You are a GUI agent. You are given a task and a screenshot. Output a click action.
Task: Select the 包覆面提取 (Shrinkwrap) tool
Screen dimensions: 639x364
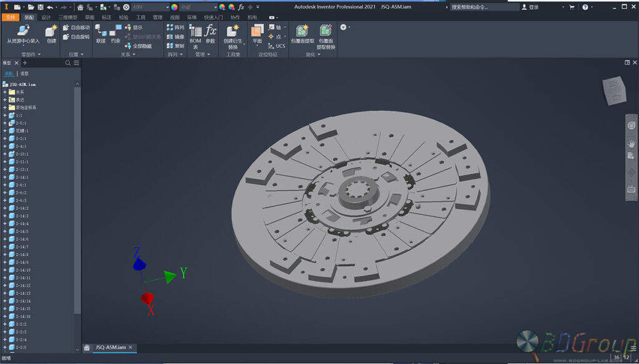(301, 33)
